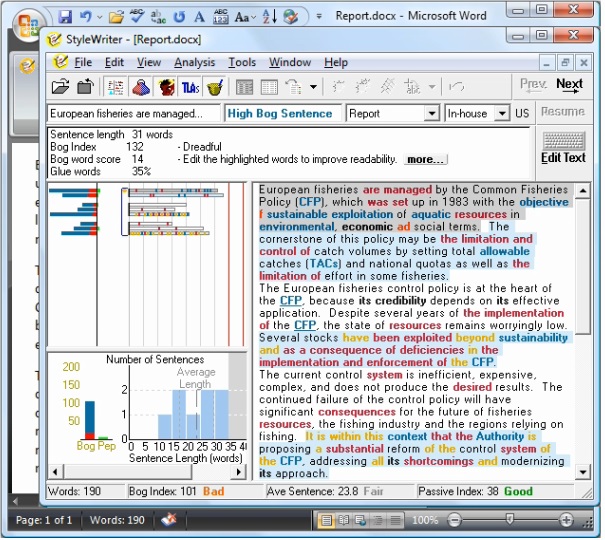Open the Edit menu in StyleWriter
This screenshot has height=540, width=605.
(x=114, y=62)
